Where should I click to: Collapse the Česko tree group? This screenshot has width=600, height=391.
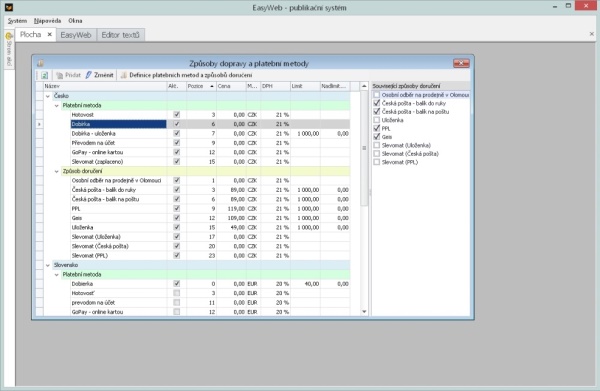(48, 96)
